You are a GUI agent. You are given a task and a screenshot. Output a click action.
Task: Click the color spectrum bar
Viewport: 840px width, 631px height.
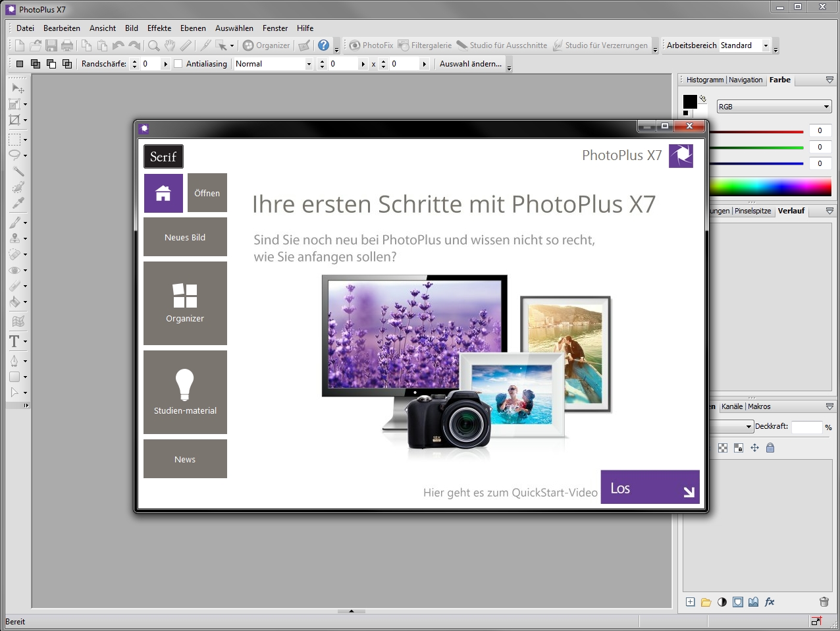pos(770,186)
